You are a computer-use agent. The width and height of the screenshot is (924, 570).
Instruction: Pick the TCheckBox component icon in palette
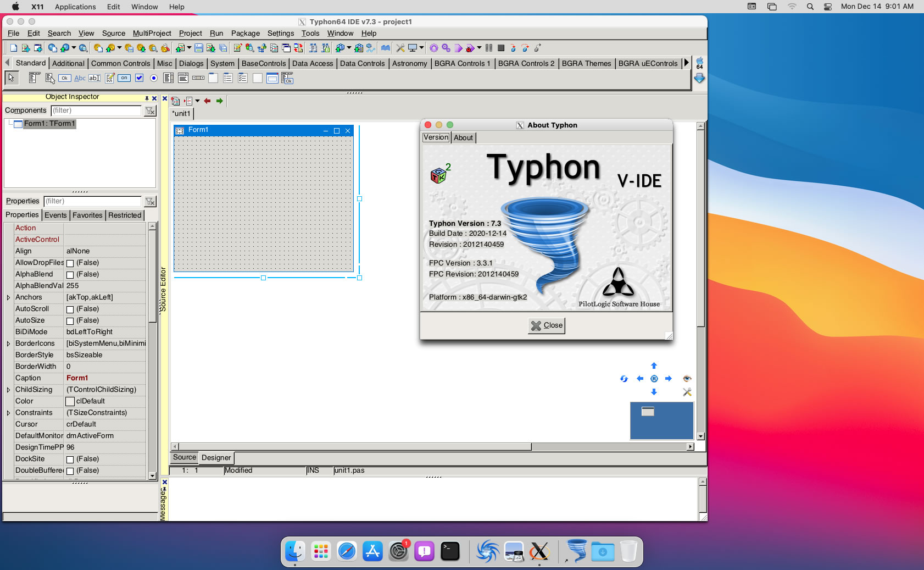[139, 78]
